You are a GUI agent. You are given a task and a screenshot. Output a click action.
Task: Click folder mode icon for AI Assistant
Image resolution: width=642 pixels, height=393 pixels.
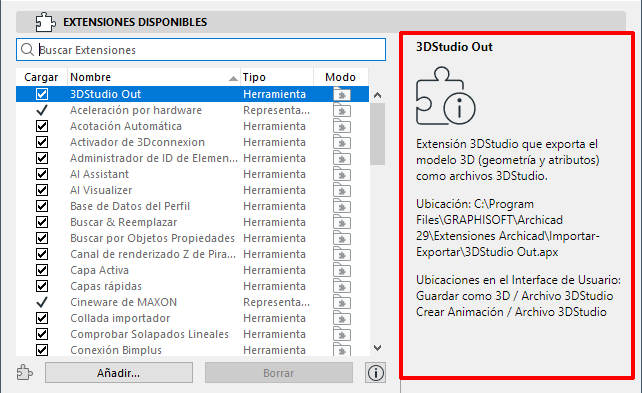pos(342,174)
